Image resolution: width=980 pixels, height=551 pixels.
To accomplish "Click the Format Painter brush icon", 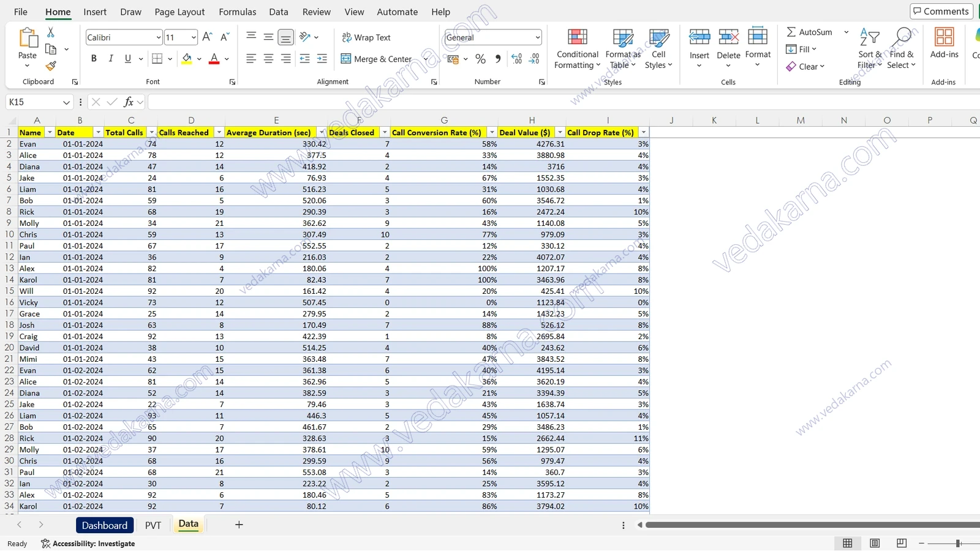I will click(x=51, y=66).
